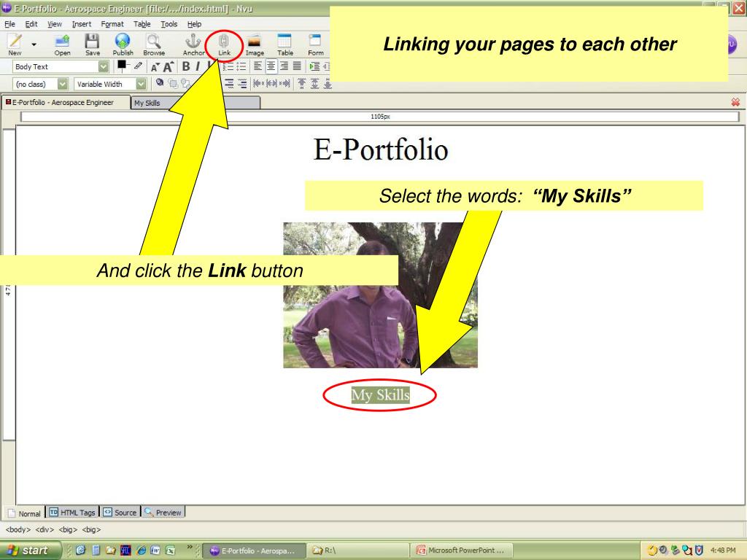The width and height of the screenshot is (747, 560).
Task: Click the Word quick launch icon
Action: point(155,551)
